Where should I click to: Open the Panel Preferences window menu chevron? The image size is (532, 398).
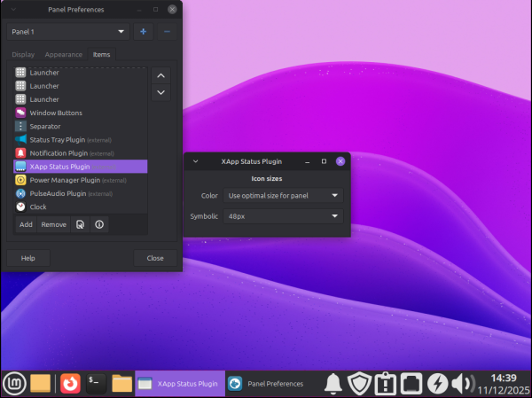13,9
